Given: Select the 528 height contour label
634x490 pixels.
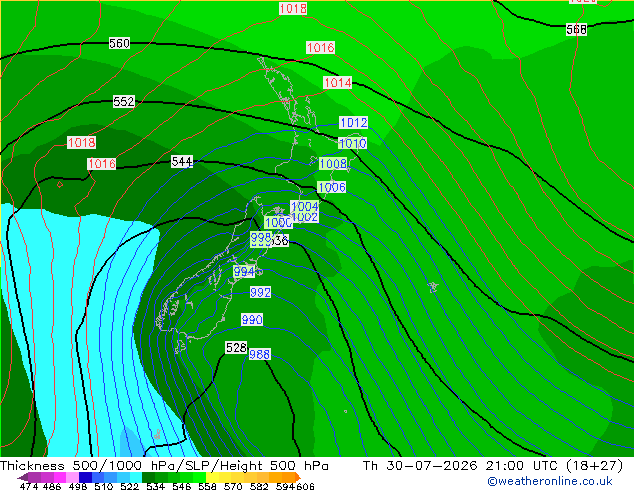Looking at the screenshot, I should pyautogui.click(x=236, y=348).
